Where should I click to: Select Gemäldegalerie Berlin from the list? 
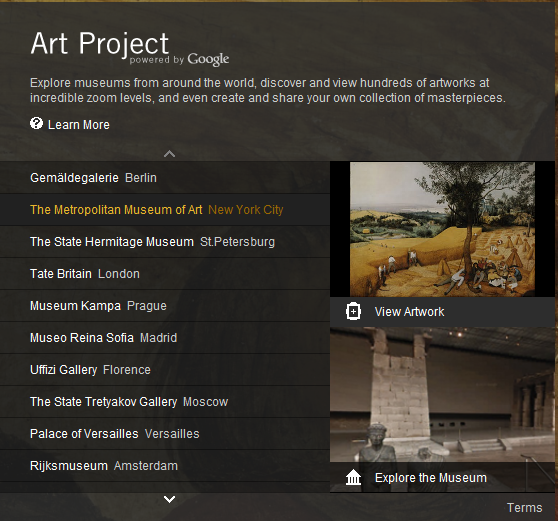[x=165, y=178]
